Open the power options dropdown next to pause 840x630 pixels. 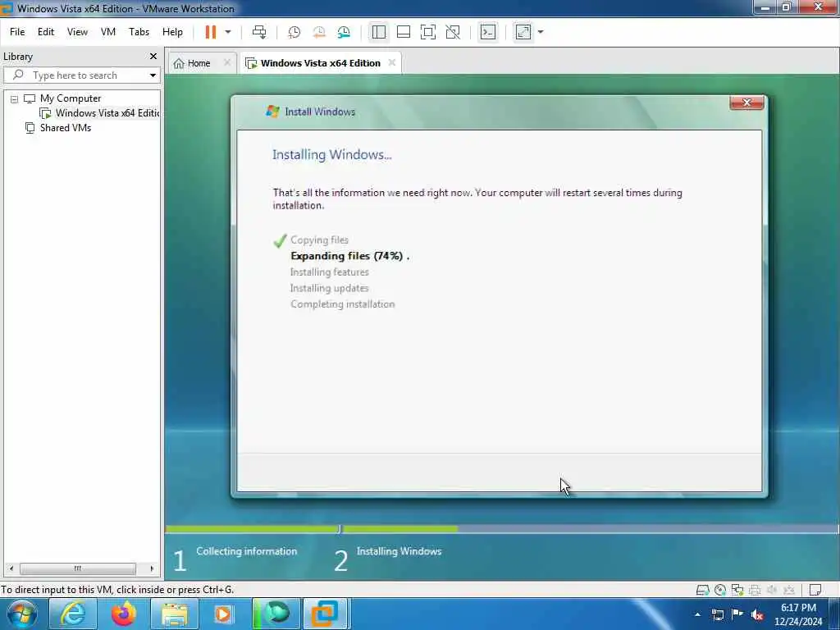228,32
